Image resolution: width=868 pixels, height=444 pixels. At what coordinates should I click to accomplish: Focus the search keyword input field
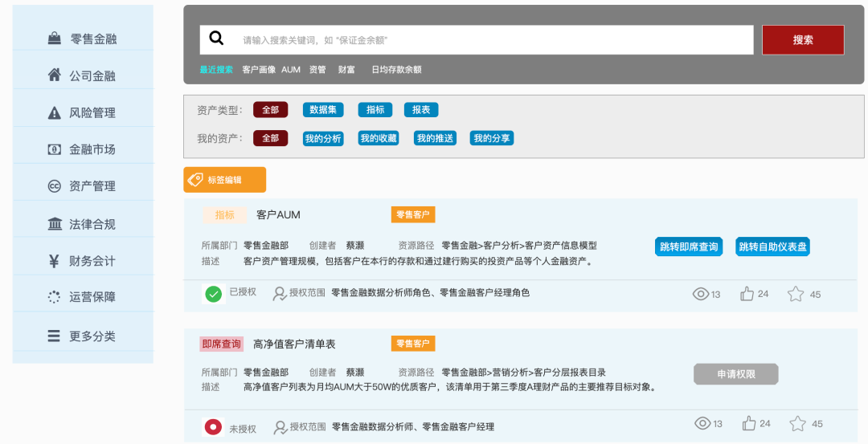[477, 40]
